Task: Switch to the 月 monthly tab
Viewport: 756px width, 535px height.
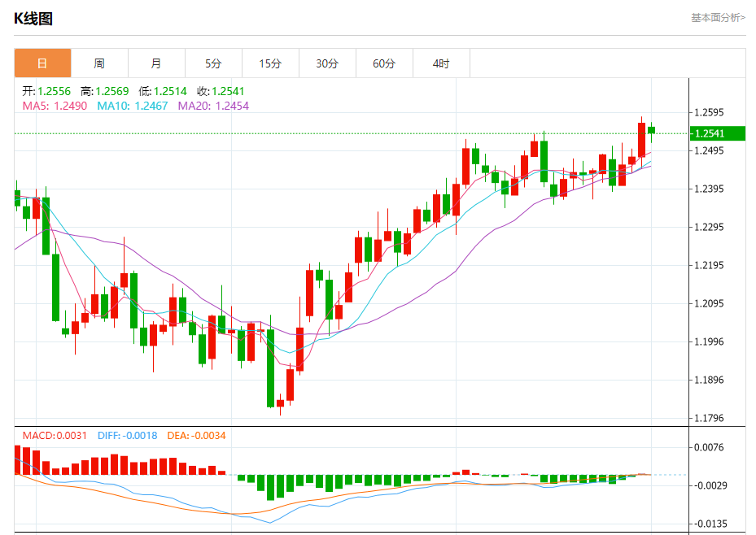Action: pos(156,63)
